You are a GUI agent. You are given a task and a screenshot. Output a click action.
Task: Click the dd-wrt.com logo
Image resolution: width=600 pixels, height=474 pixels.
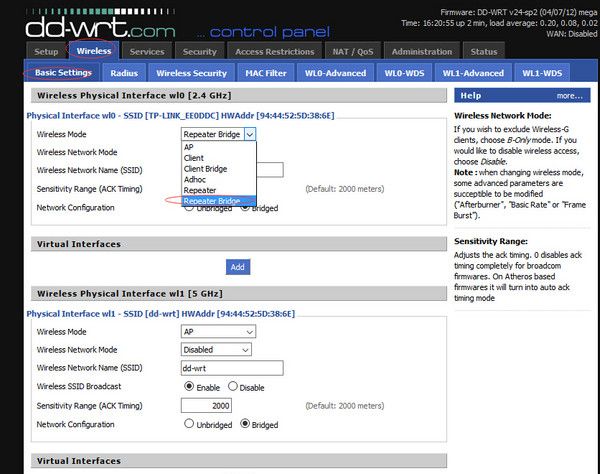(x=100, y=26)
